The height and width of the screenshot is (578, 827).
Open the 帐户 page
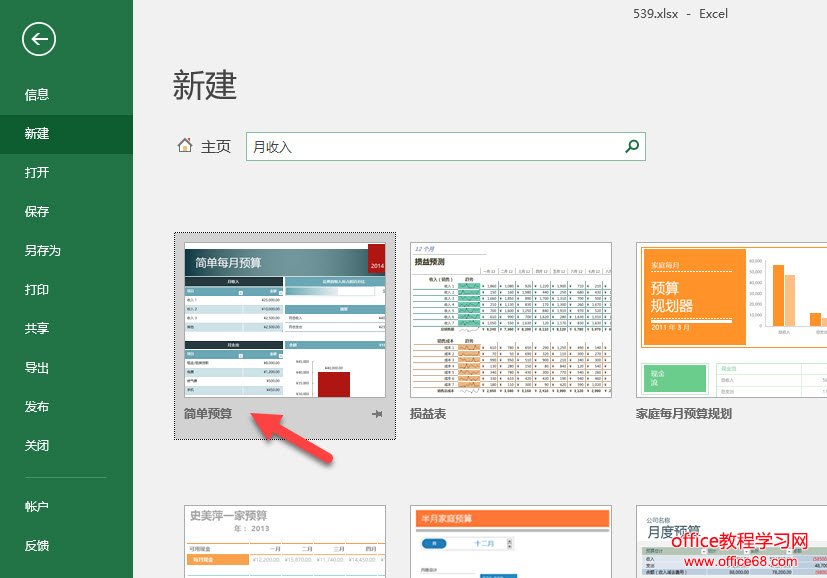37,507
